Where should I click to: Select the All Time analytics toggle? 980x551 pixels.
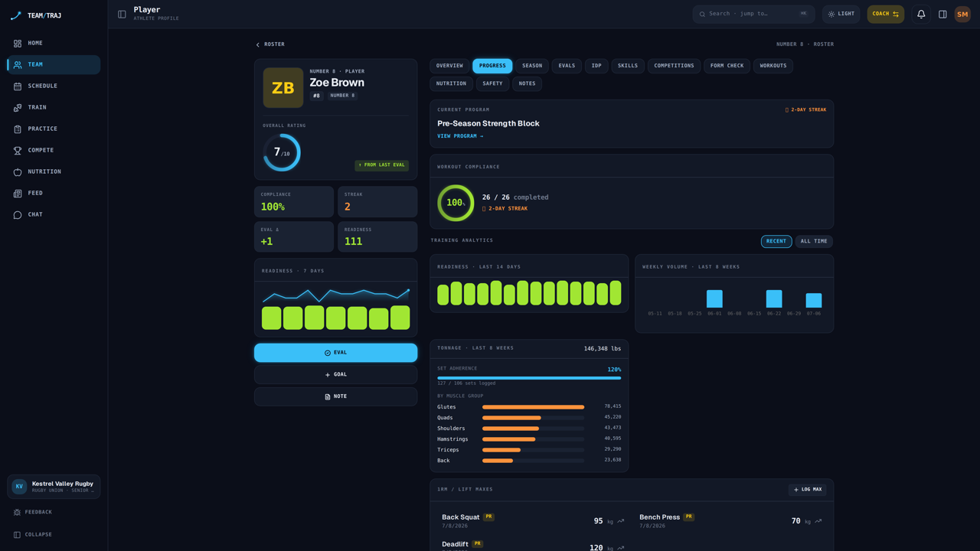coord(814,241)
